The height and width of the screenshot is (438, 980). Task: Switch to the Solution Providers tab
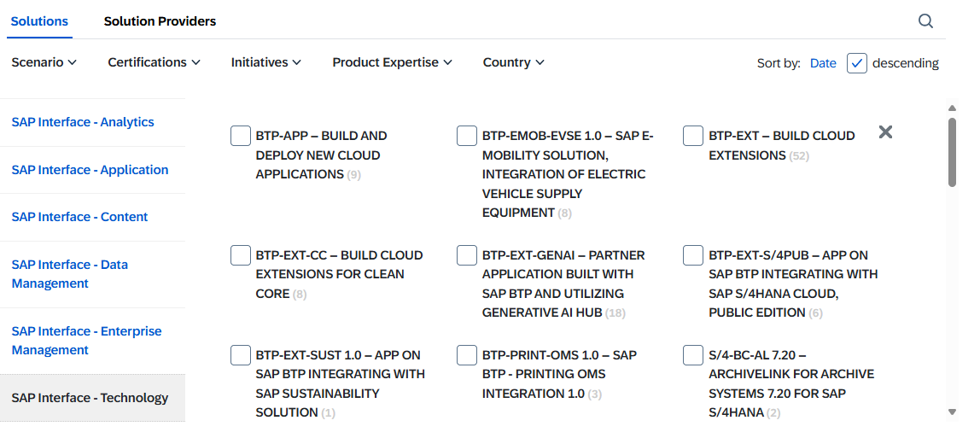pyautogui.click(x=160, y=21)
